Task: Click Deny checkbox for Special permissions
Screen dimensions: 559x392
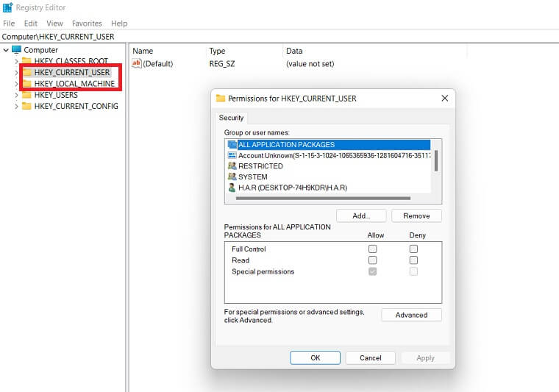Action: point(413,271)
